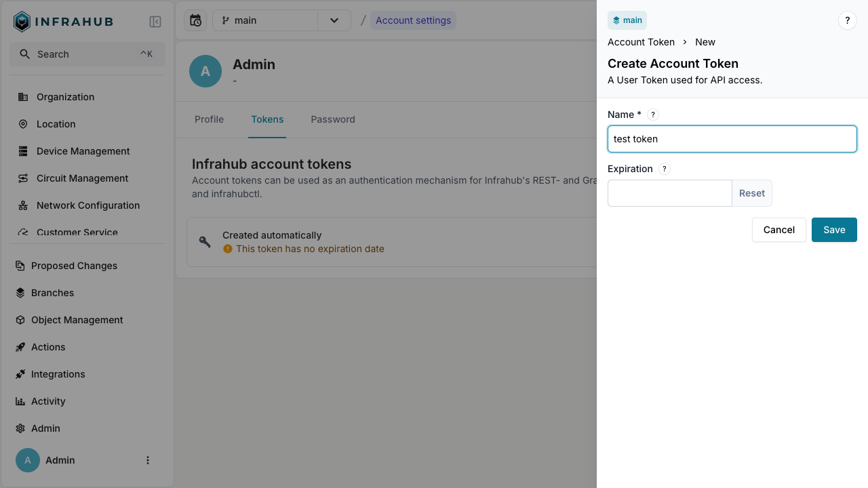Viewport: 868px width, 488px height.
Task: Click the sidebar Search box
Action: point(87,54)
